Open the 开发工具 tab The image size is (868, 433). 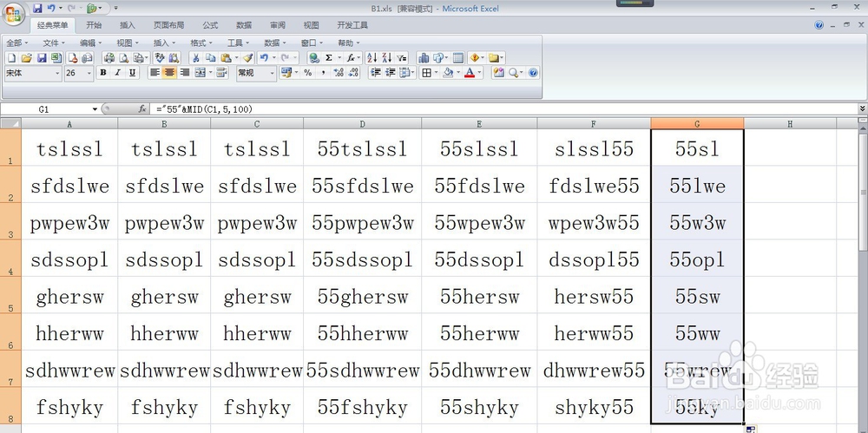[x=352, y=25]
